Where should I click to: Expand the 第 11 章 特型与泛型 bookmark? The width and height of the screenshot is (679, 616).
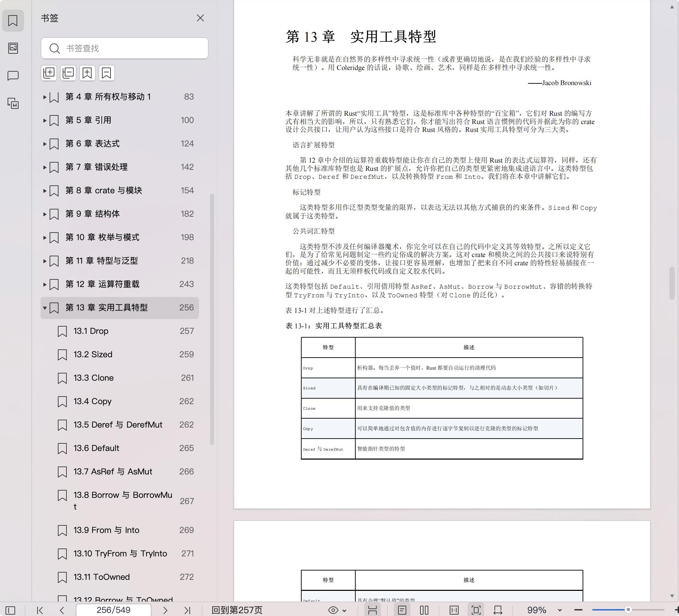45,261
